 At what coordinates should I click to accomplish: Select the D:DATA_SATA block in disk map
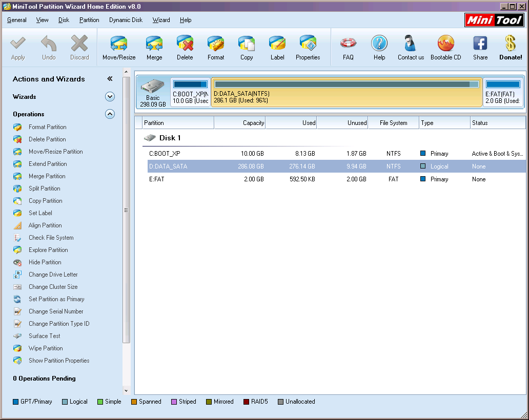tap(347, 92)
